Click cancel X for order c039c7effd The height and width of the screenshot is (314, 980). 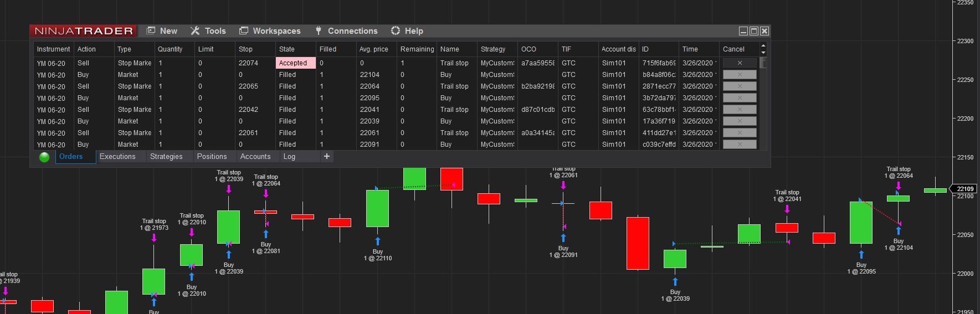[740, 145]
